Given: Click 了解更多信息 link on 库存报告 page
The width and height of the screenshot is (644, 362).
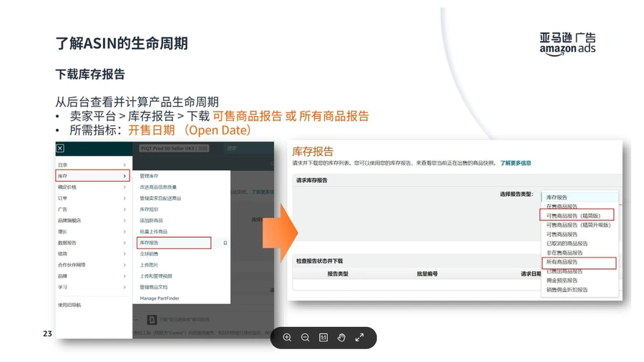Looking at the screenshot, I should (515, 163).
